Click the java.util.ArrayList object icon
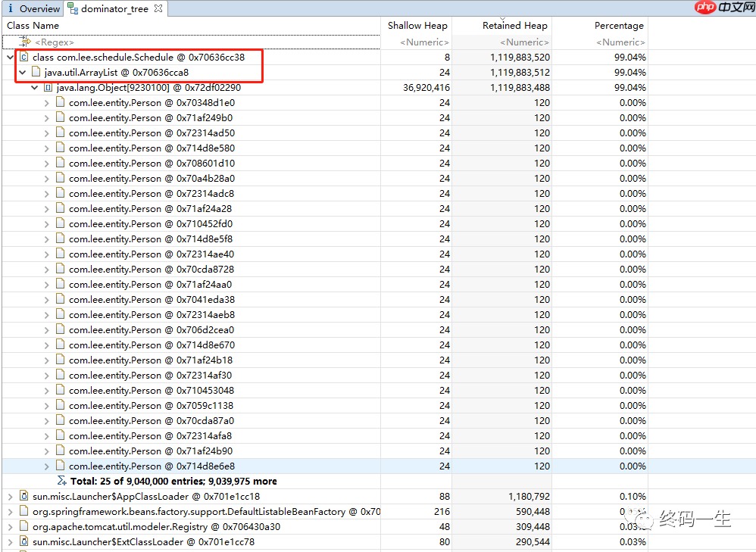 pyautogui.click(x=36, y=73)
